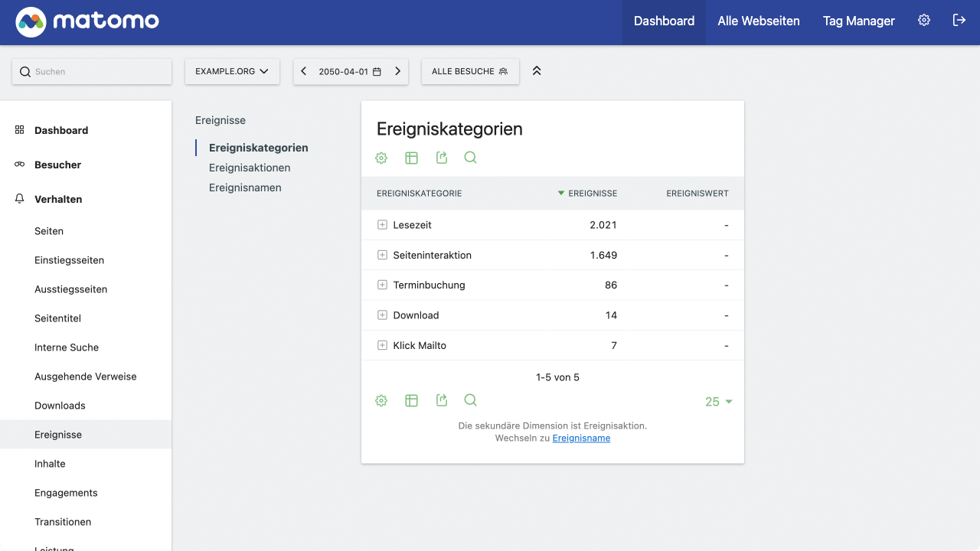The image size is (980, 551).
Task: Open report settings cog above the table
Action: point(381,158)
